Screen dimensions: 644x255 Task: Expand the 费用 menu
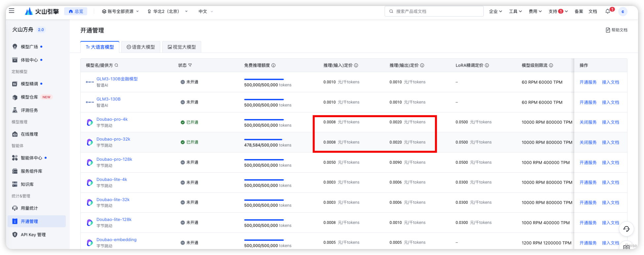pyautogui.click(x=535, y=11)
